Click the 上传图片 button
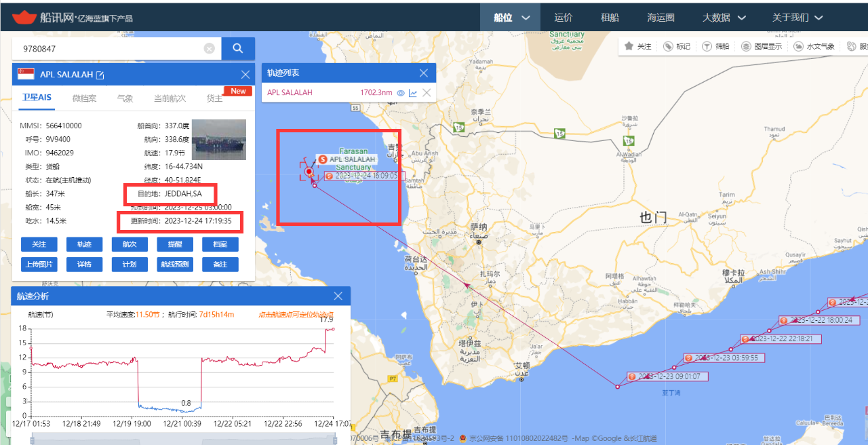868x445 pixels. tap(39, 265)
